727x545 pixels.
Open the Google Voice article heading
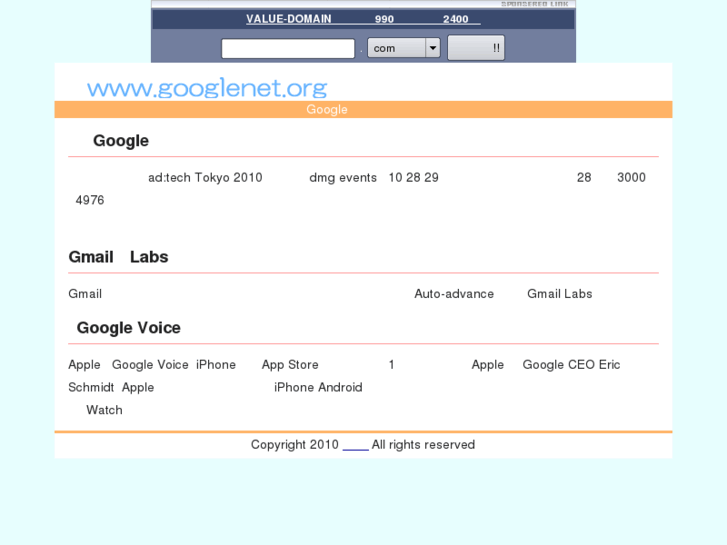(128, 328)
